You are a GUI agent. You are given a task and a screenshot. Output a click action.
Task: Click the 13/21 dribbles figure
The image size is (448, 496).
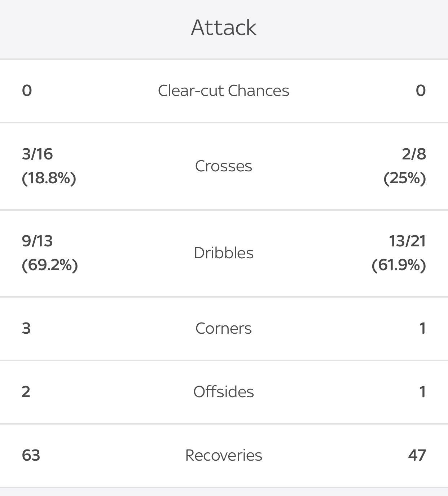pyautogui.click(x=407, y=241)
